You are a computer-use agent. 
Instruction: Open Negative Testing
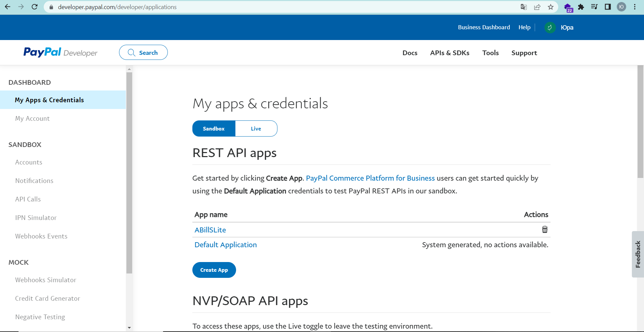(x=40, y=317)
